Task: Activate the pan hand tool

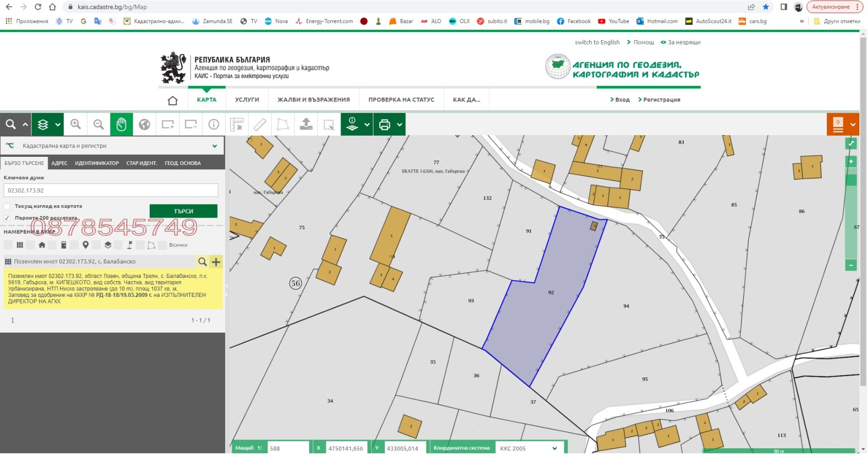Action: (122, 124)
